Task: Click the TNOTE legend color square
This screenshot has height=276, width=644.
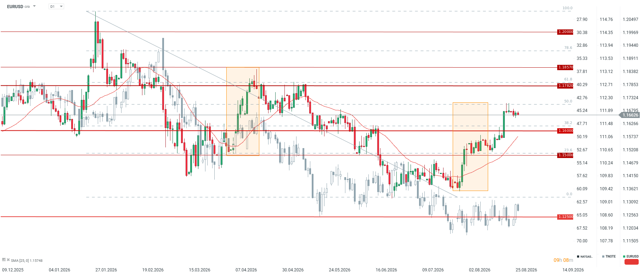Action: point(603,257)
